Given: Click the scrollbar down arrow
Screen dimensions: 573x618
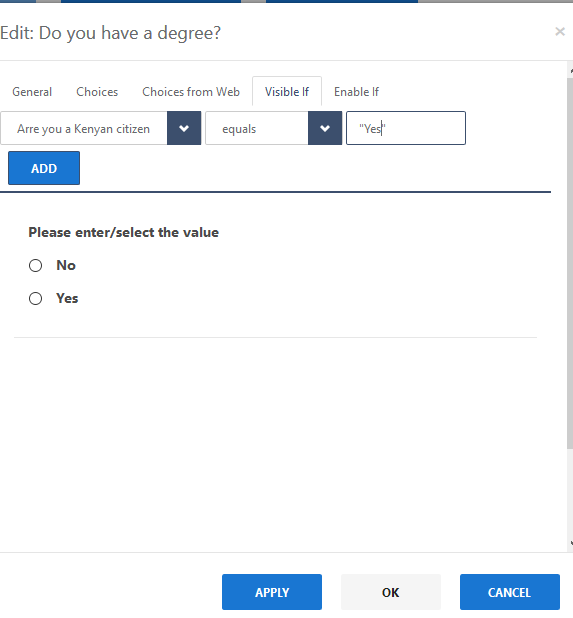Looking at the screenshot, I should (571, 543).
